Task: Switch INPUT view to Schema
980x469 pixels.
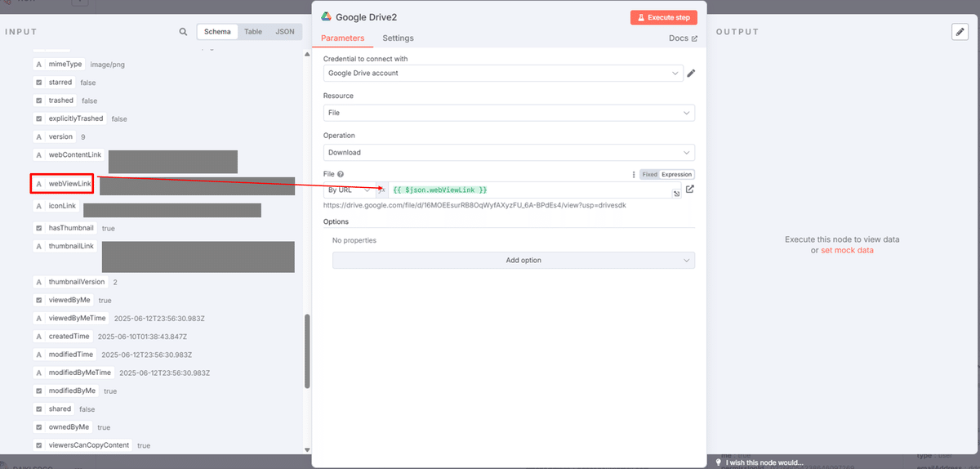Action: tap(217, 32)
